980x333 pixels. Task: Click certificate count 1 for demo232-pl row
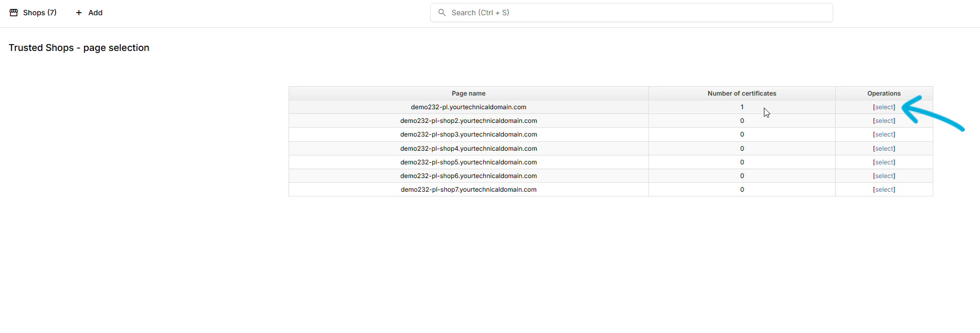pyautogui.click(x=742, y=107)
